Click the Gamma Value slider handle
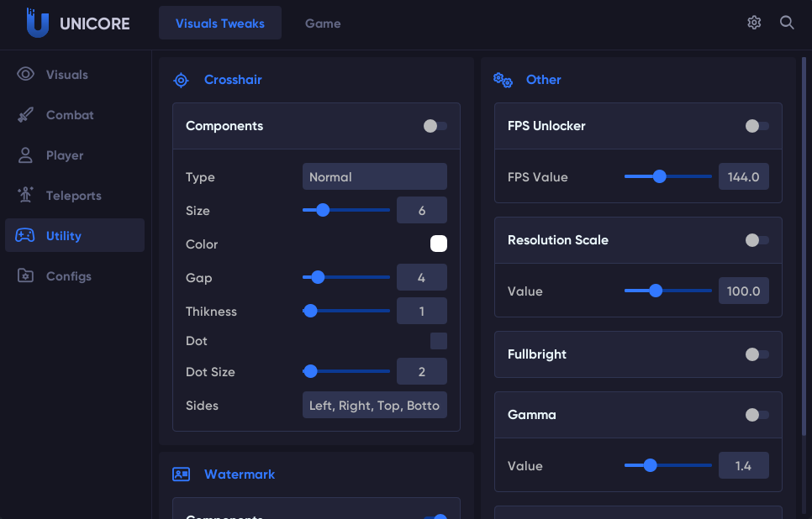 (x=650, y=465)
